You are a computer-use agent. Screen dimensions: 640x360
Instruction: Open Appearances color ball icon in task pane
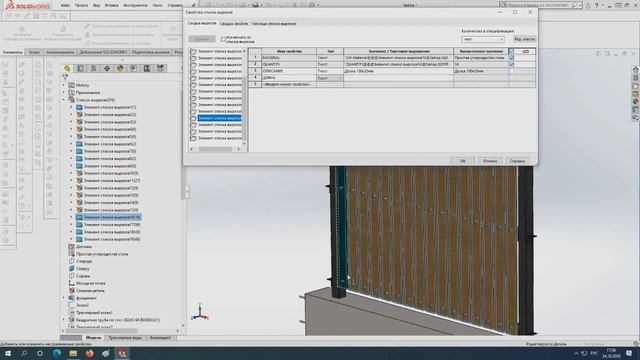point(636,102)
